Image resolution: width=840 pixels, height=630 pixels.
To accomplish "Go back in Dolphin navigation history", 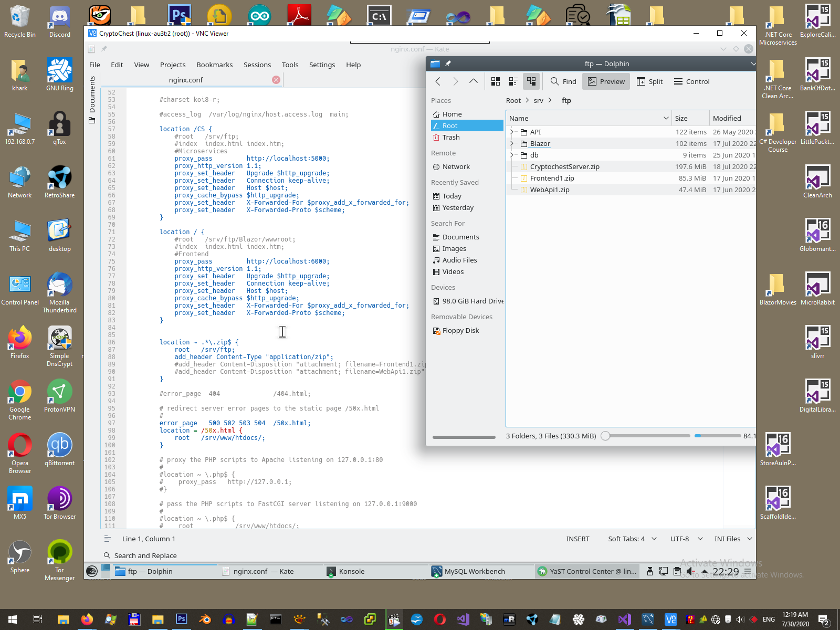I will tap(438, 81).
